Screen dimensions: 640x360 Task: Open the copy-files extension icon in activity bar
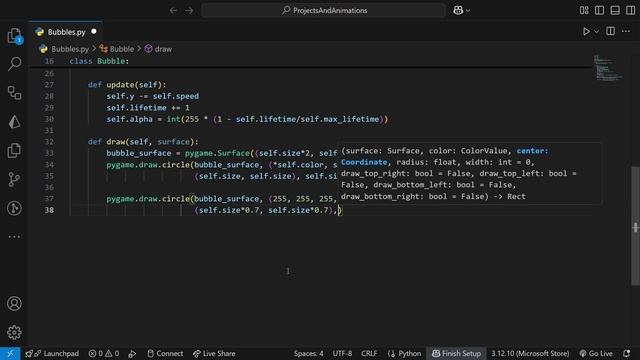(x=14, y=151)
